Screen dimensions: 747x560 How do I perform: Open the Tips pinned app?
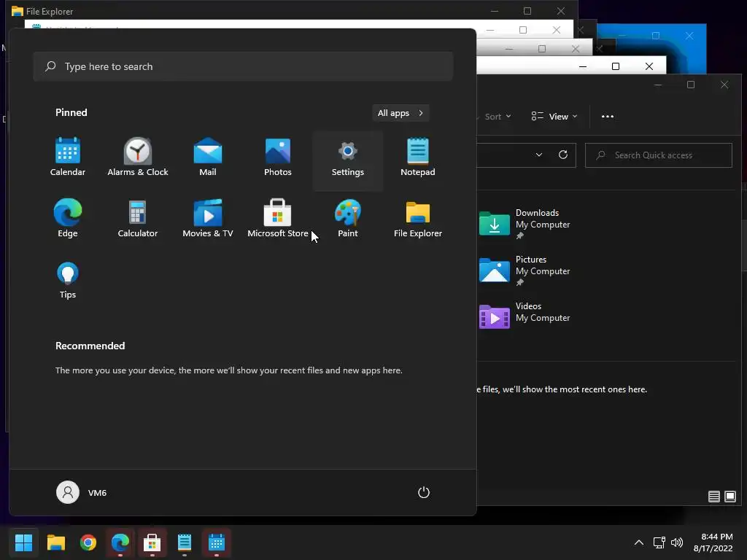[x=68, y=280]
